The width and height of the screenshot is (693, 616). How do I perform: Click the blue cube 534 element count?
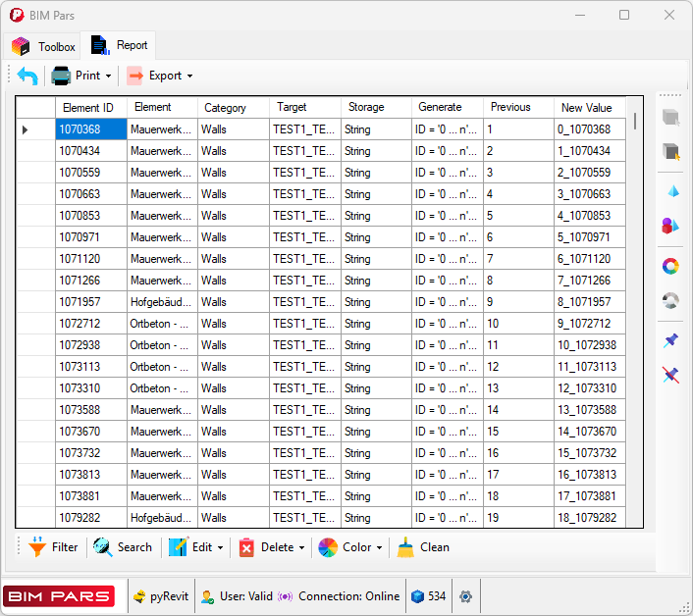point(428,596)
